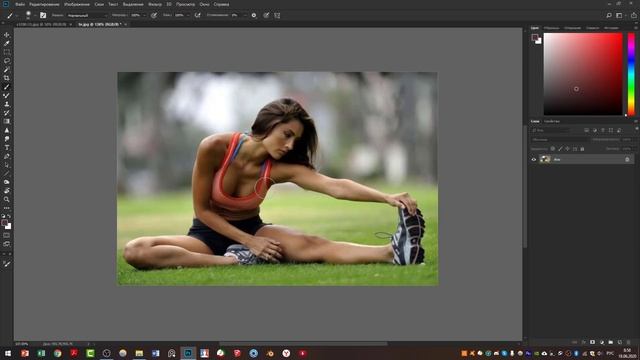Viewport: 640px width, 360px height.
Task: Open the Редактирование menu
Action: pos(44,4)
